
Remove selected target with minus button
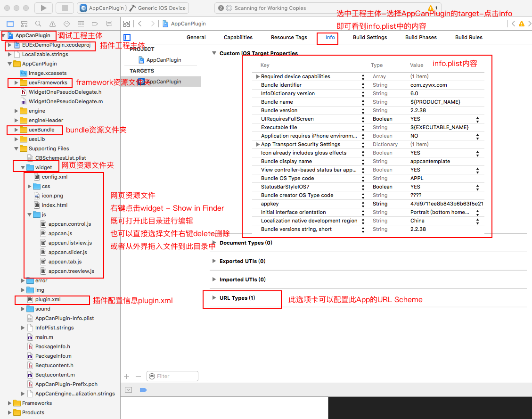click(138, 376)
